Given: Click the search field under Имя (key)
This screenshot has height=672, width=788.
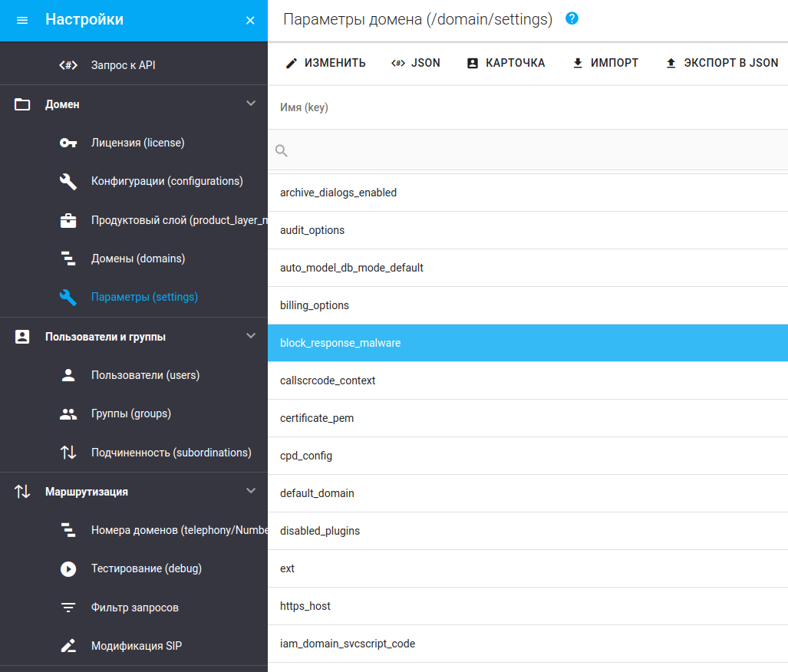Looking at the screenshot, I should (x=529, y=150).
